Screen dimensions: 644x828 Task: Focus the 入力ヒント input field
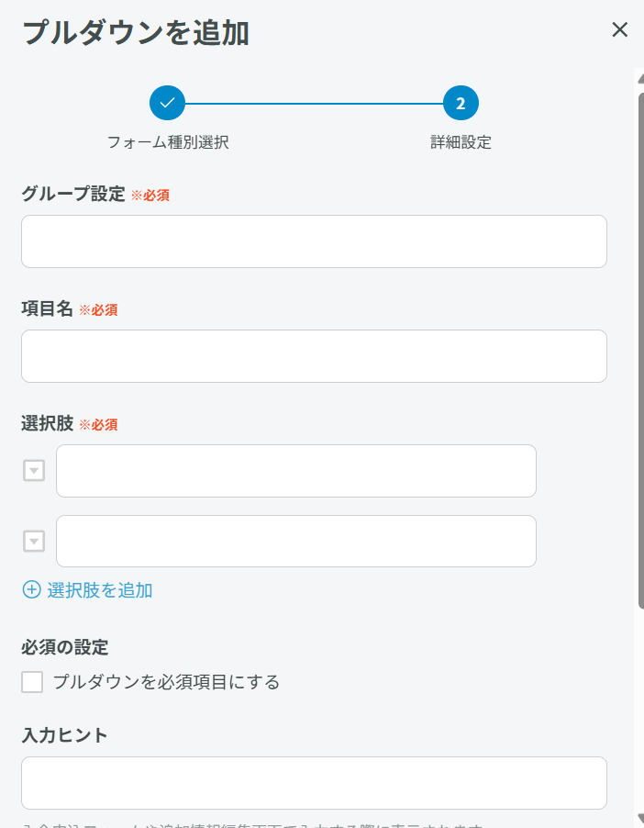(314, 783)
